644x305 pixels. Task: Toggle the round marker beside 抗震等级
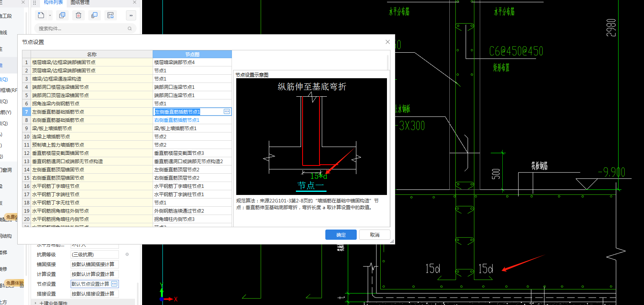coord(127,254)
